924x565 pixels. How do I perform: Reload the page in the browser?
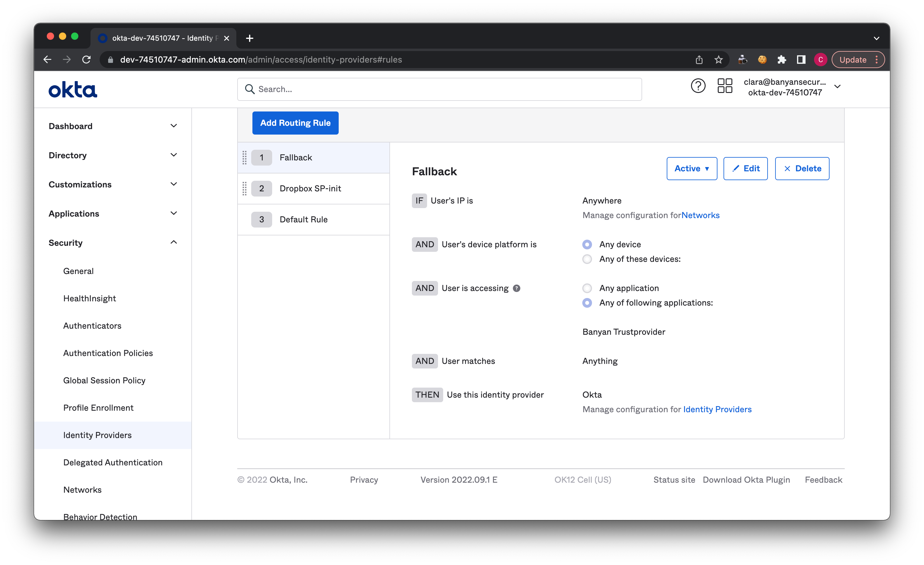pyautogui.click(x=87, y=60)
